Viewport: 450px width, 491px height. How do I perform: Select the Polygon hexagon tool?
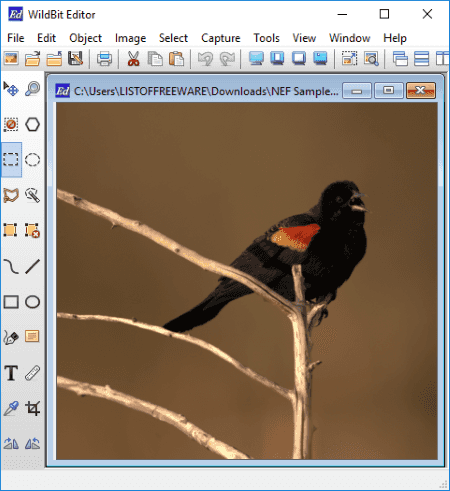point(33,125)
